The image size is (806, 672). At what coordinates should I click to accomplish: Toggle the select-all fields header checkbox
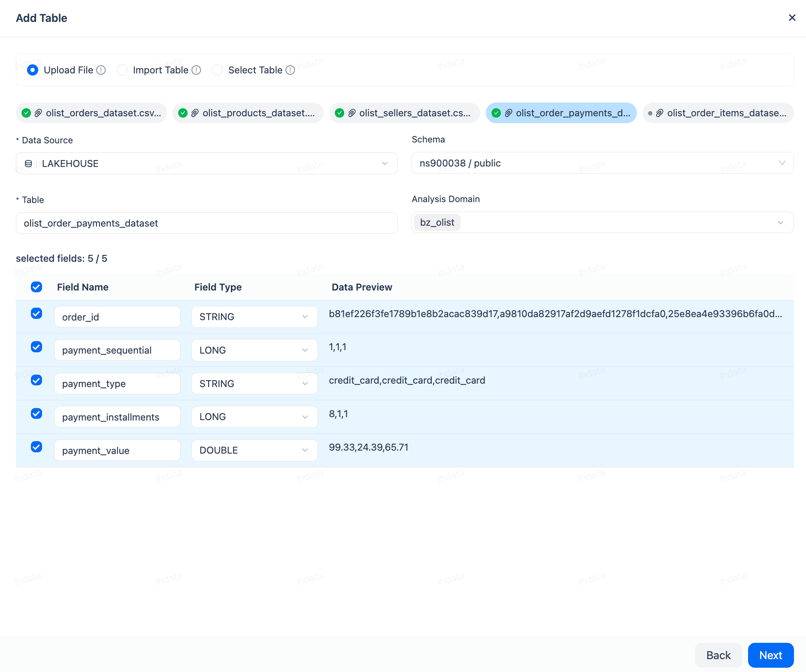tap(36, 287)
